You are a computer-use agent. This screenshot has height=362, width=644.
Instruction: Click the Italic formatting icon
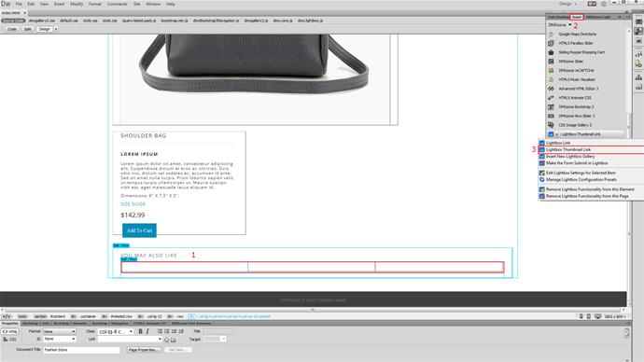click(147, 331)
